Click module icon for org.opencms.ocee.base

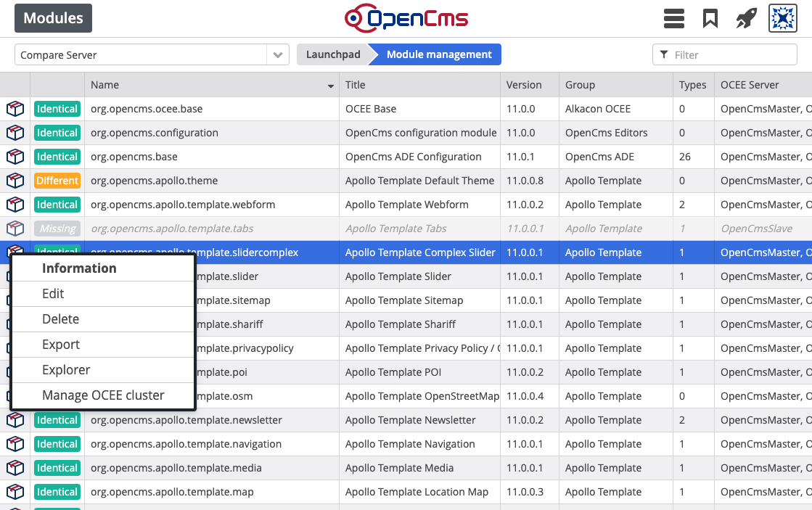pos(15,109)
